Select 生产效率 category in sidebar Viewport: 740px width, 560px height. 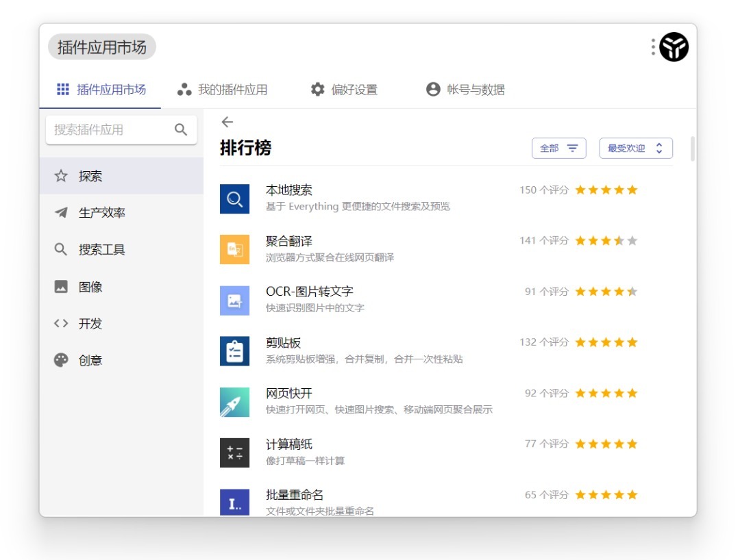[101, 213]
